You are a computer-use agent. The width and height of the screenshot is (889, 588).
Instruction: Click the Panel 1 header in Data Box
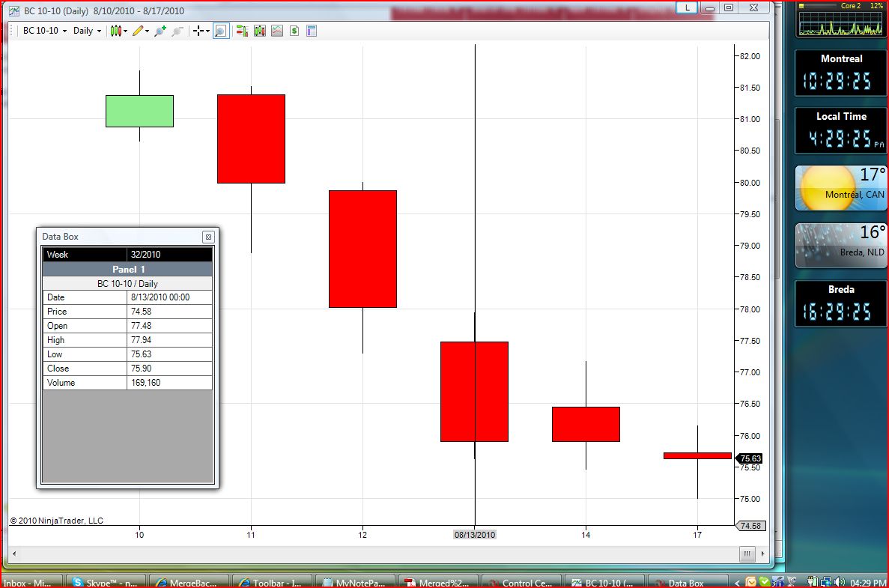(x=127, y=270)
